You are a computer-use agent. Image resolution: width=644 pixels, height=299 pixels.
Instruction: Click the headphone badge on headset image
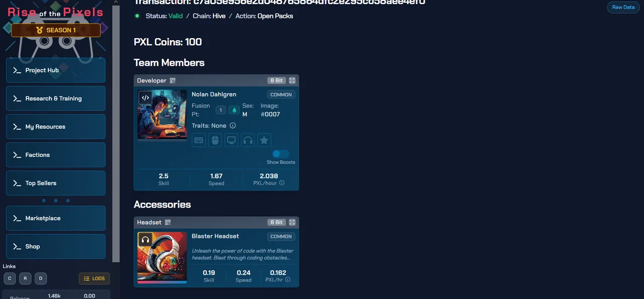click(145, 240)
